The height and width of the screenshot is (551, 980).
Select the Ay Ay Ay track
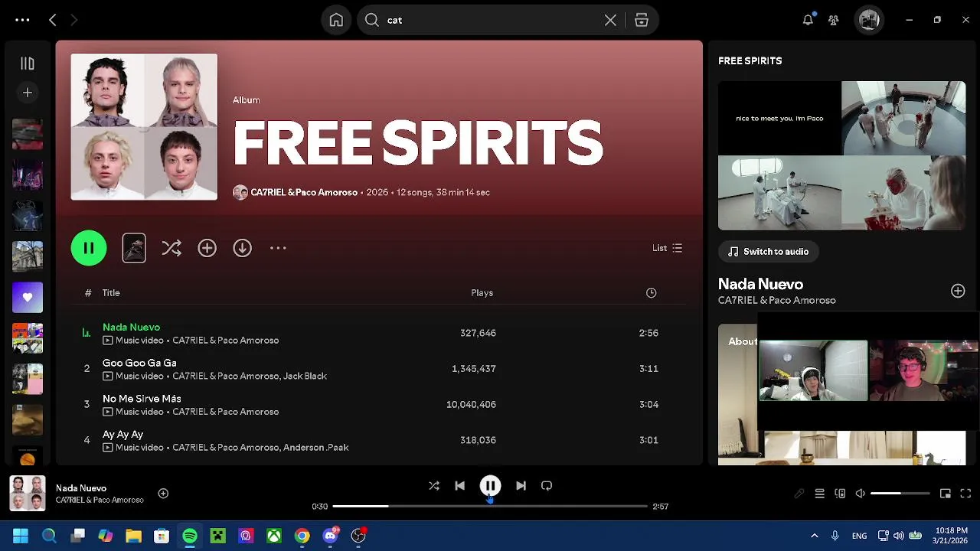(379, 440)
